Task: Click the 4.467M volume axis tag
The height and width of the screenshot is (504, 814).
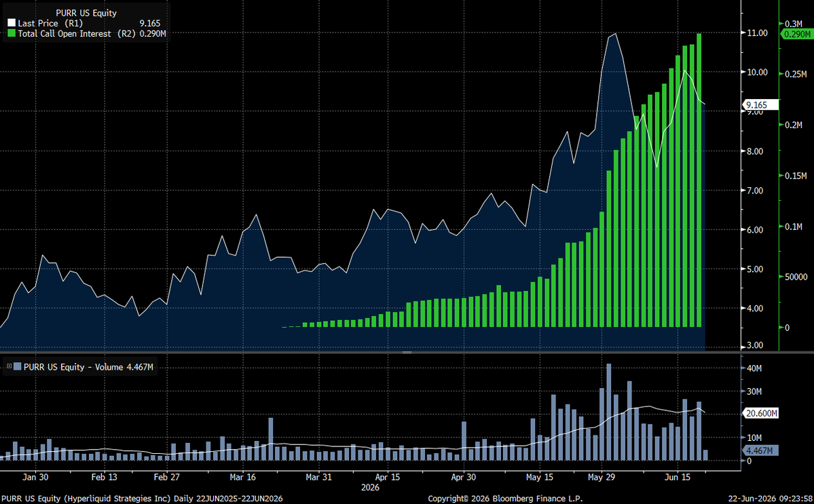Action: [761, 450]
